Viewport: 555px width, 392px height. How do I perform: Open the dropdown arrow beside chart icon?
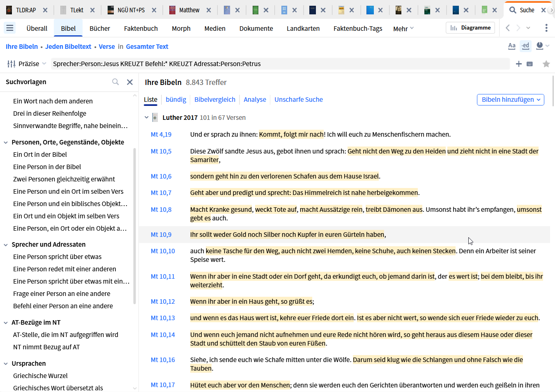coord(548,46)
